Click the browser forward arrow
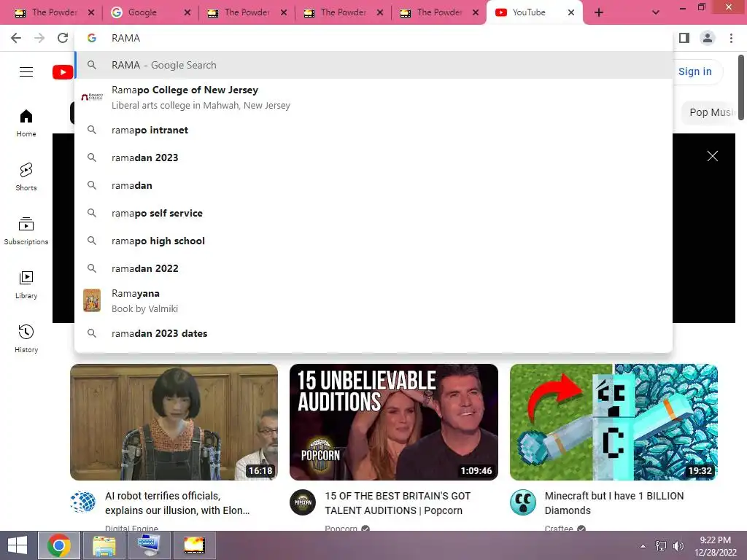The width and height of the screenshot is (747, 560). [39, 38]
